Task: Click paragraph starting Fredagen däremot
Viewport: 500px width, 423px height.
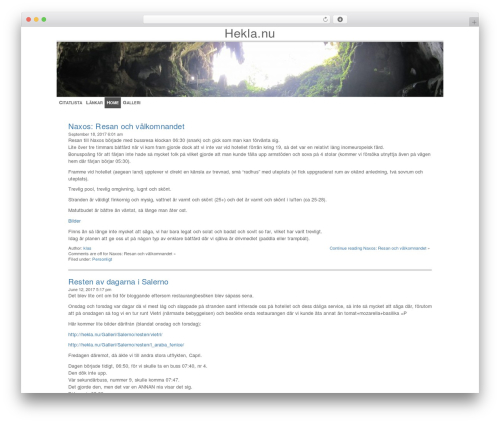Action: tap(135, 355)
